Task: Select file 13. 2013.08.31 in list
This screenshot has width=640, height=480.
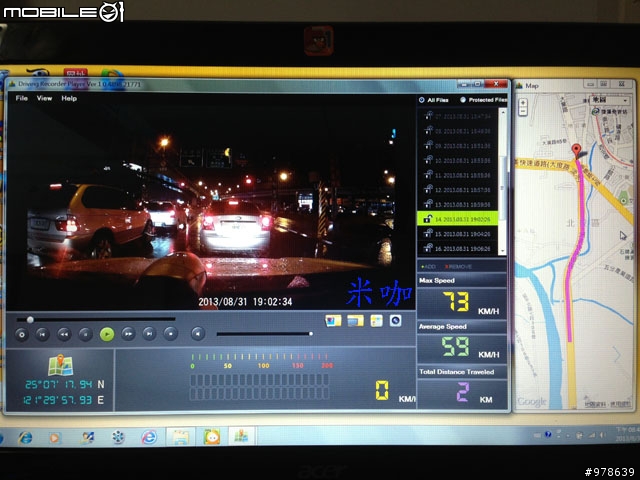Action: [457, 204]
